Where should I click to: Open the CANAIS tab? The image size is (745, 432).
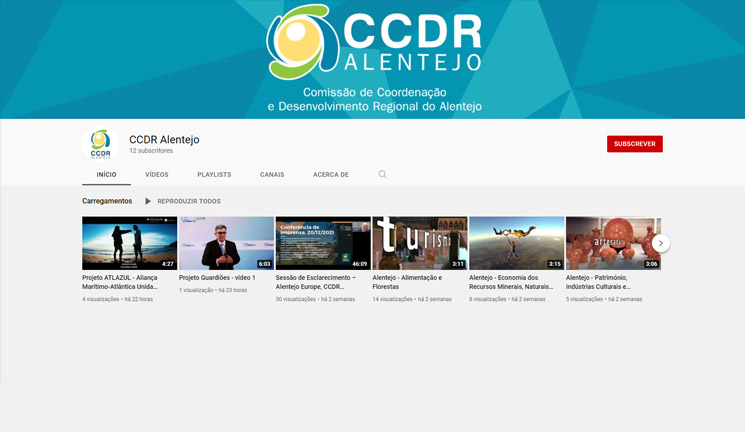(x=272, y=174)
